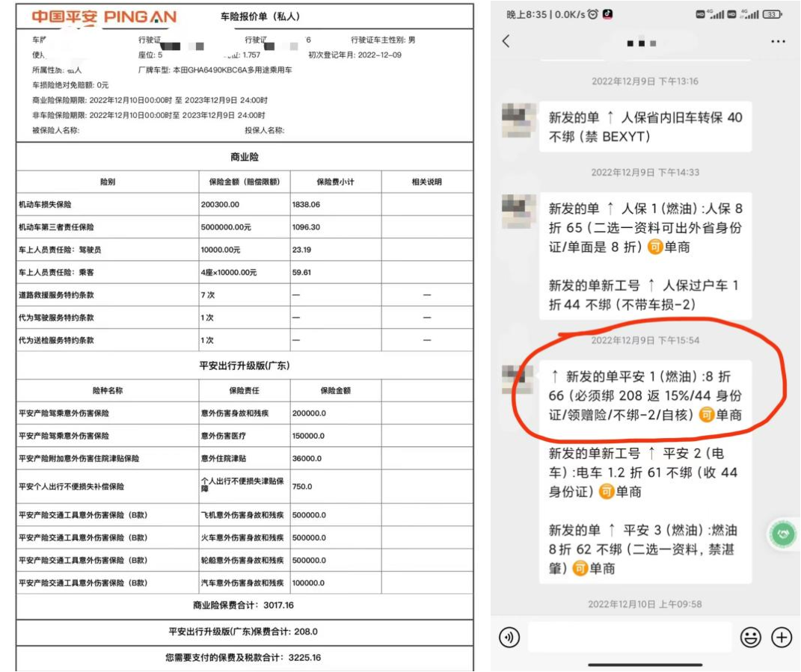The image size is (801, 672).
Task: Tap the voice input icon
Action: coord(509,637)
